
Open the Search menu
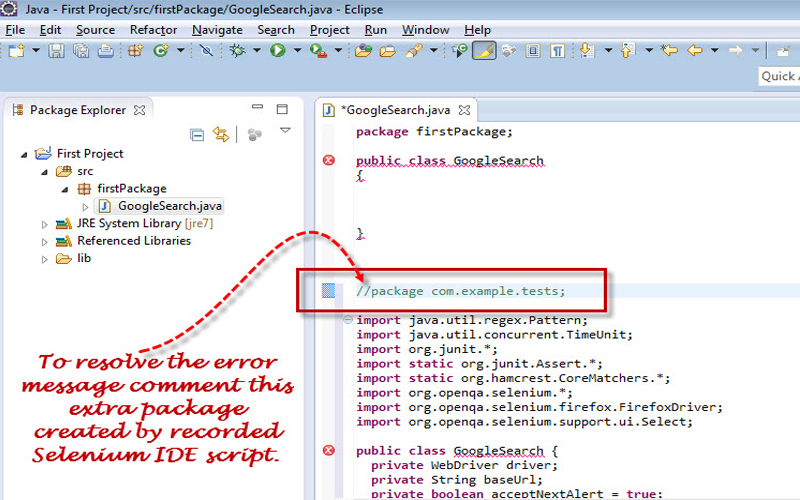coord(276,30)
